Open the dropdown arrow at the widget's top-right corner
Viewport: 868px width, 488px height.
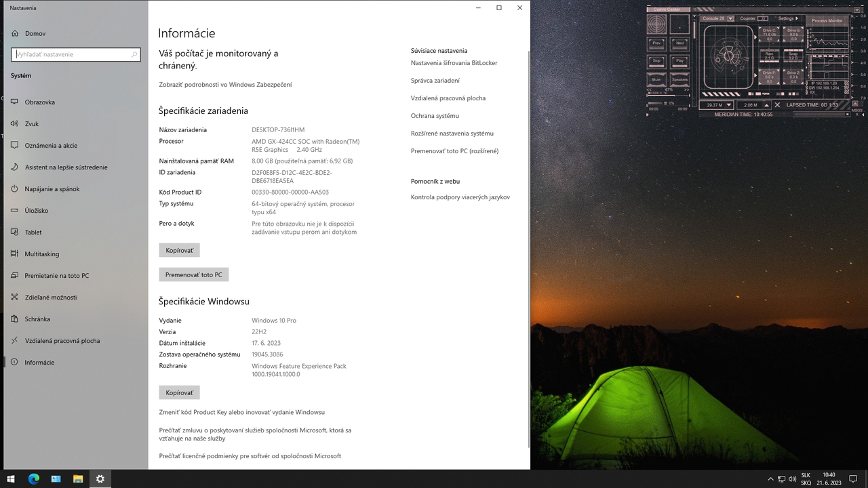856,10
